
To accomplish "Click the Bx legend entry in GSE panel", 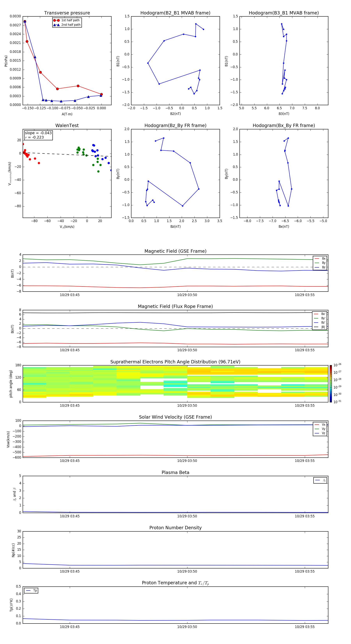I will click(320, 259).
